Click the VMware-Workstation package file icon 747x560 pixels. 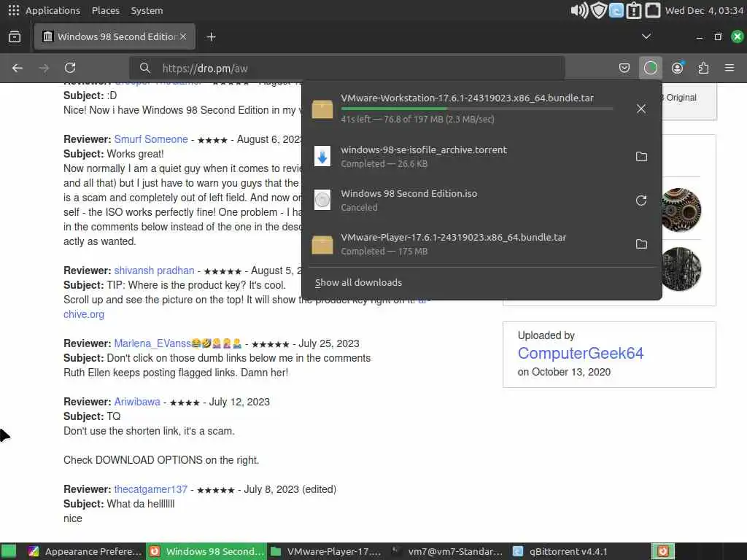[x=322, y=109]
